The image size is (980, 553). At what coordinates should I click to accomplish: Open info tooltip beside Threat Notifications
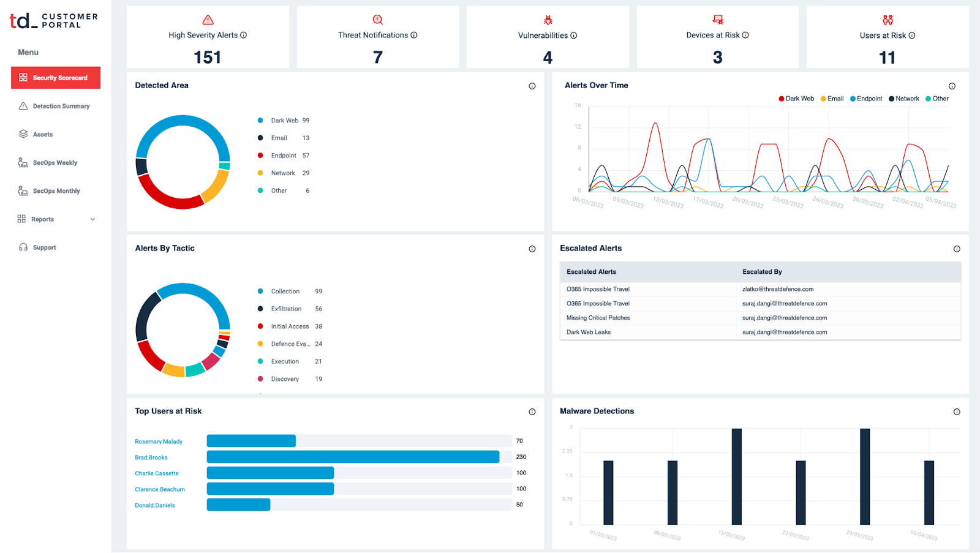414,35
